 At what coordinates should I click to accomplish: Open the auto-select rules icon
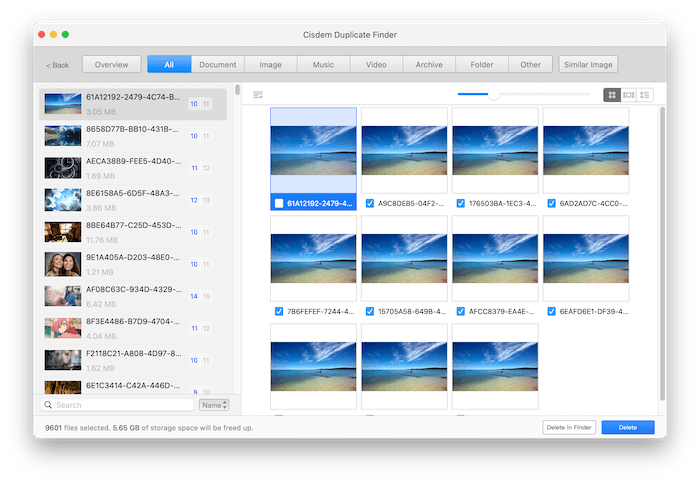[258, 95]
